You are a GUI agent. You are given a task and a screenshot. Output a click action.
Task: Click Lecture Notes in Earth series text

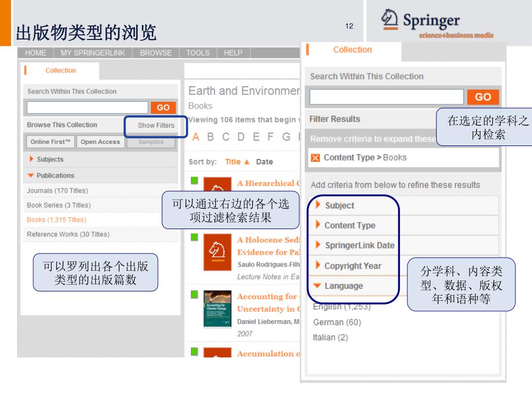pyautogui.click(x=269, y=277)
